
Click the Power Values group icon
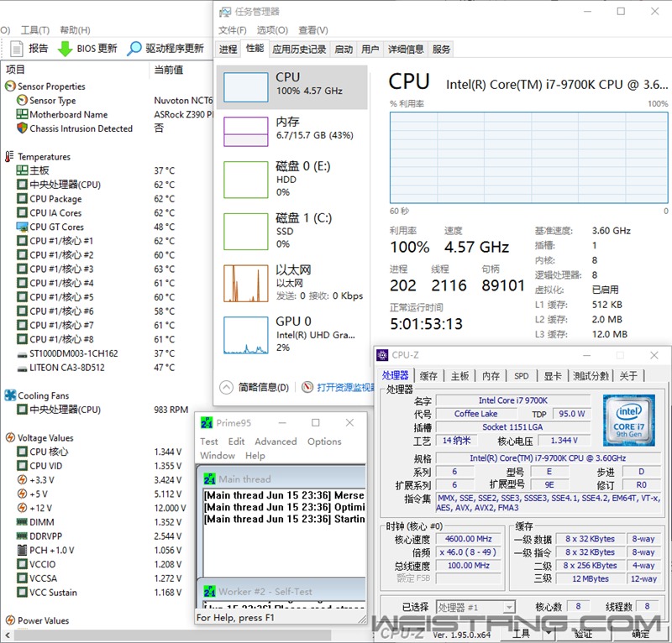tap(10, 619)
